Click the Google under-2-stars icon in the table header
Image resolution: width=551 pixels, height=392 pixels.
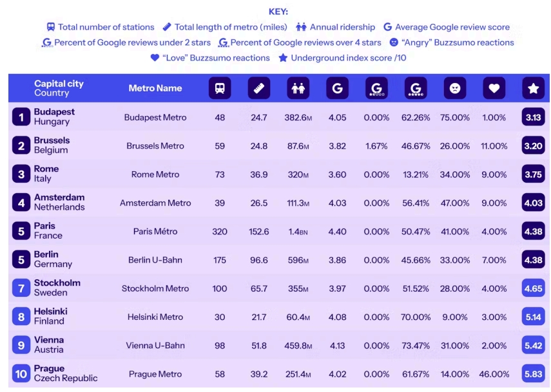(x=376, y=88)
